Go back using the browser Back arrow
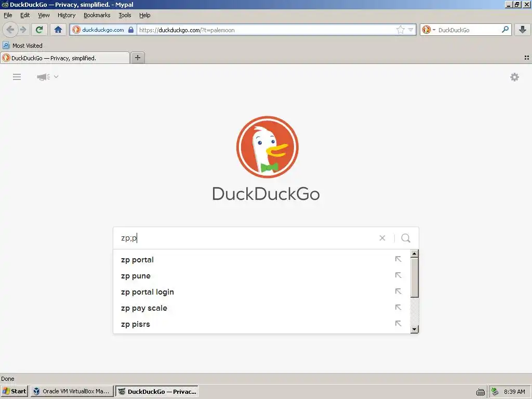The image size is (532, 399). pos(10,30)
